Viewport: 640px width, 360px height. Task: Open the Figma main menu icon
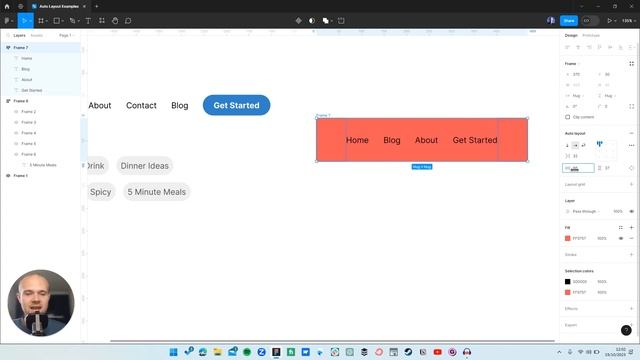click(7, 20)
